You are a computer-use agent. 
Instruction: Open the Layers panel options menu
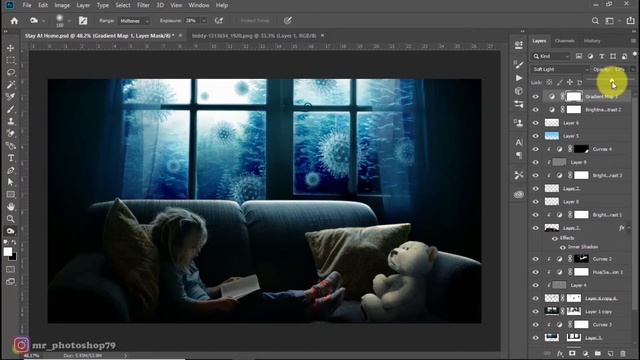tap(633, 41)
